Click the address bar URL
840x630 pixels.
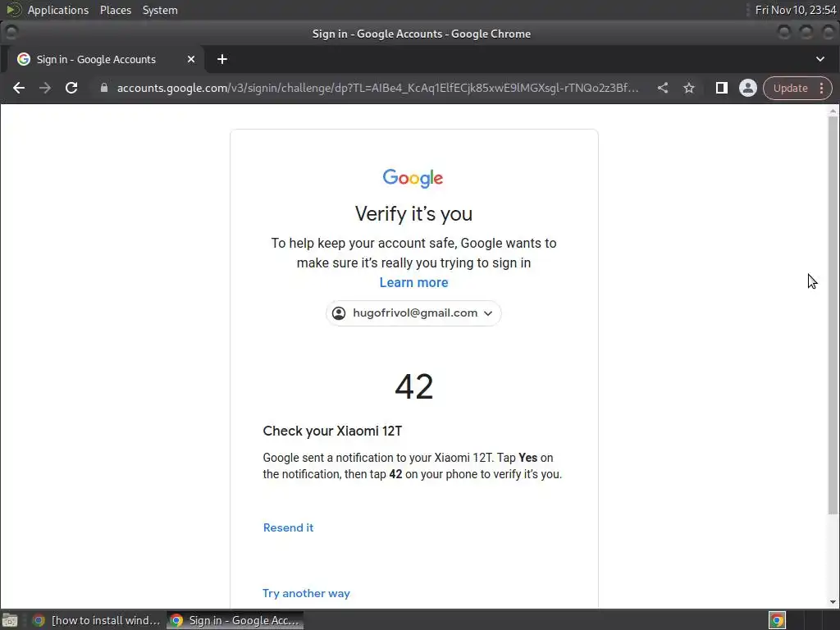pyautogui.click(x=377, y=88)
